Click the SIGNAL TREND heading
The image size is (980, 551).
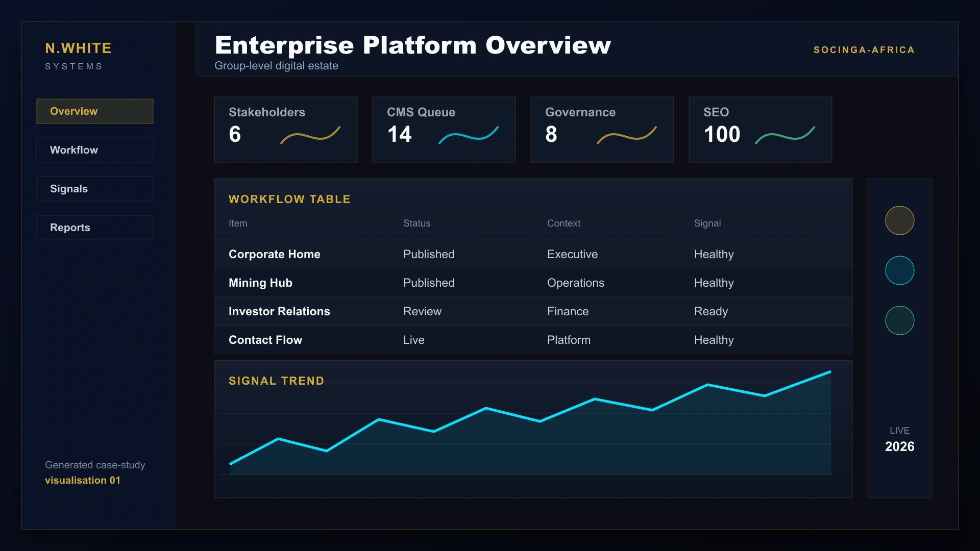click(x=276, y=381)
